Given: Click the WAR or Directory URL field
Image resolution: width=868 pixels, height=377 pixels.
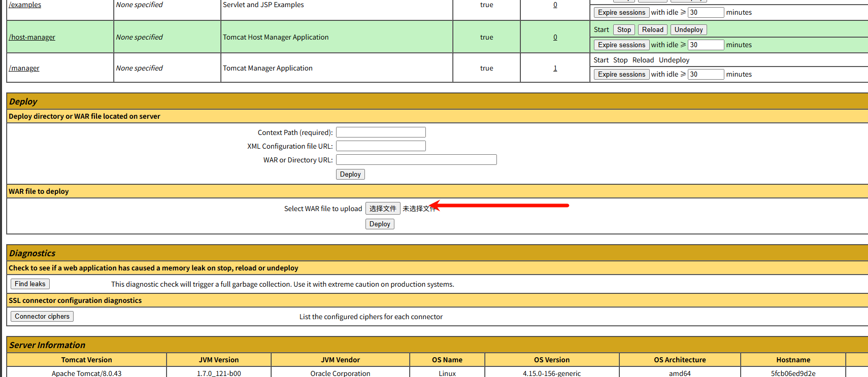Looking at the screenshot, I should (416, 160).
